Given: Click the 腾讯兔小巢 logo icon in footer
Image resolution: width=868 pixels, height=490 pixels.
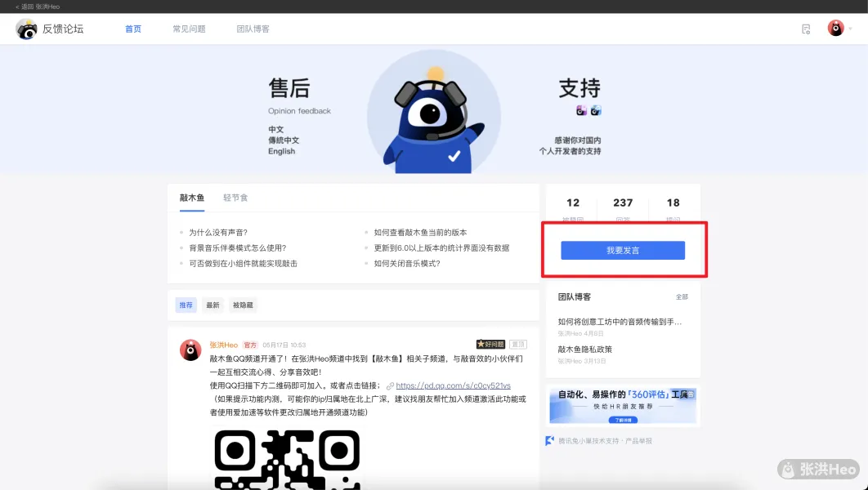Looking at the screenshot, I should coord(550,441).
